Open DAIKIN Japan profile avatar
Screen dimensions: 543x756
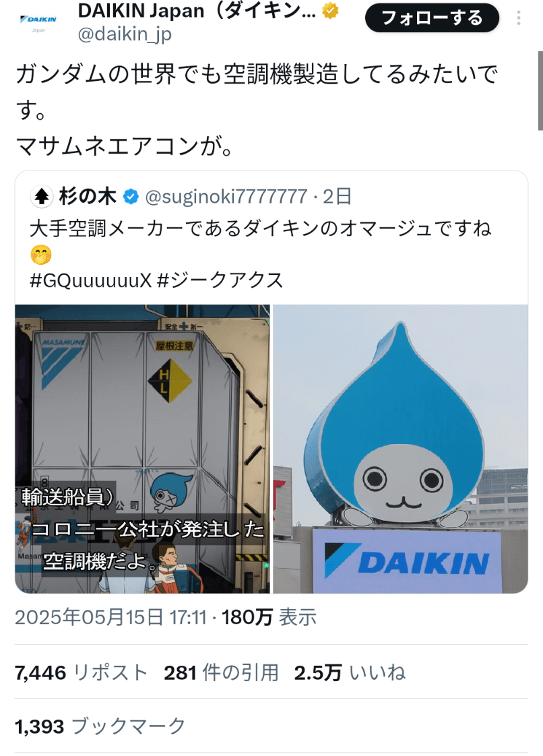(38, 21)
